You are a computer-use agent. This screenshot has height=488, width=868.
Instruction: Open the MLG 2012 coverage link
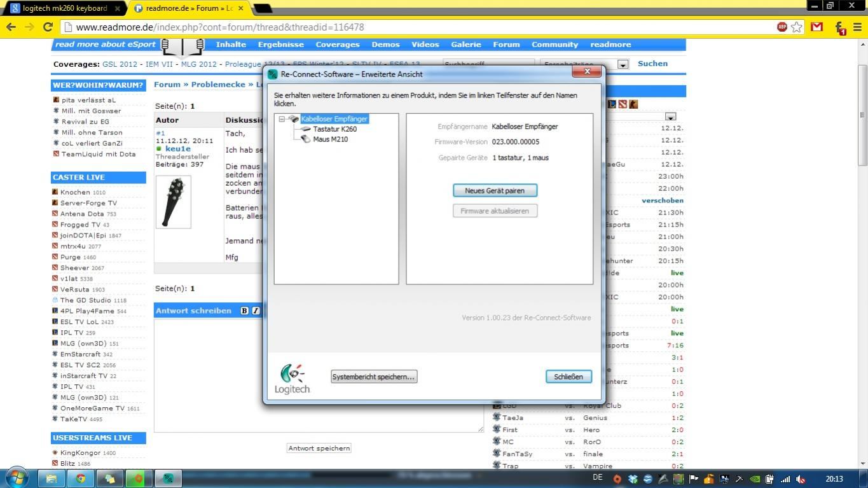[x=198, y=64]
